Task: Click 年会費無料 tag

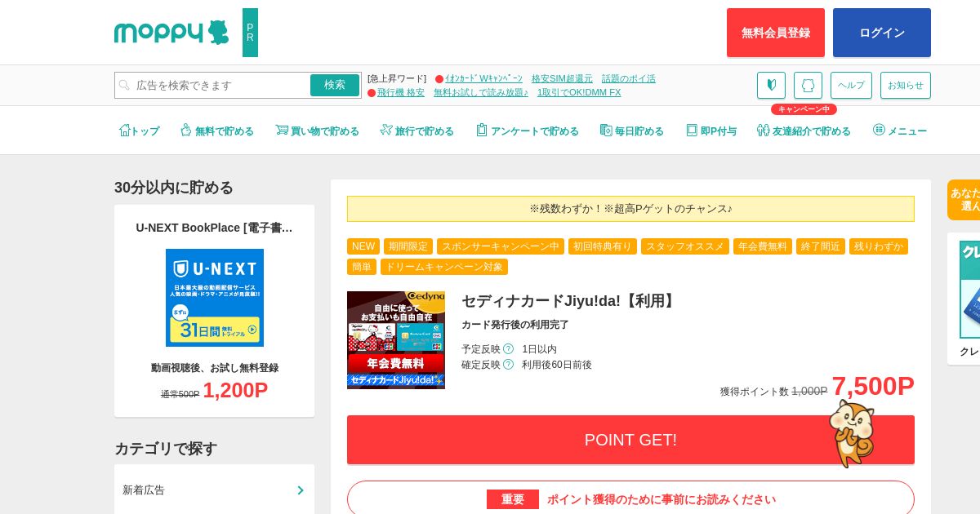Action: click(x=763, y=246)
